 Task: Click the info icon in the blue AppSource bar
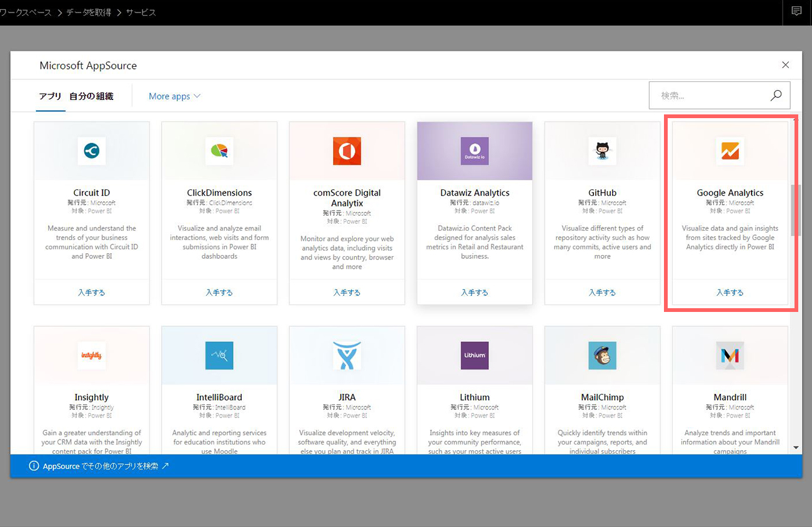(x=34, y=466)
